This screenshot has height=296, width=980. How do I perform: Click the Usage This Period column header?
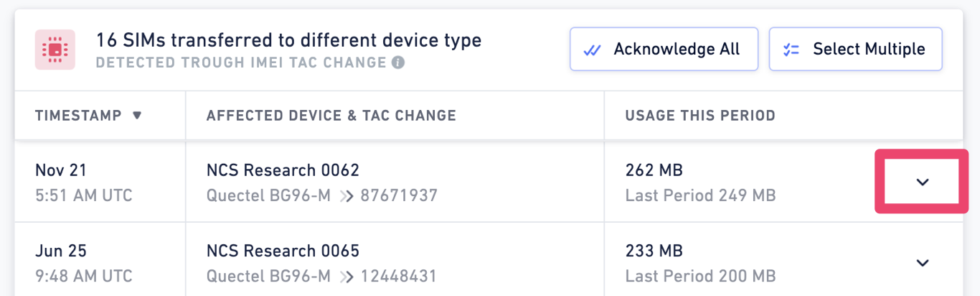coord(700,115)
